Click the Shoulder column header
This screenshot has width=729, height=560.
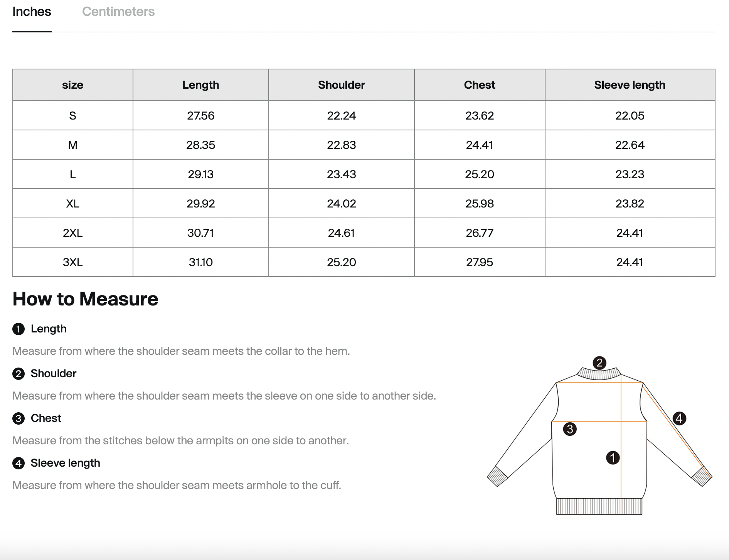point(341,85)
